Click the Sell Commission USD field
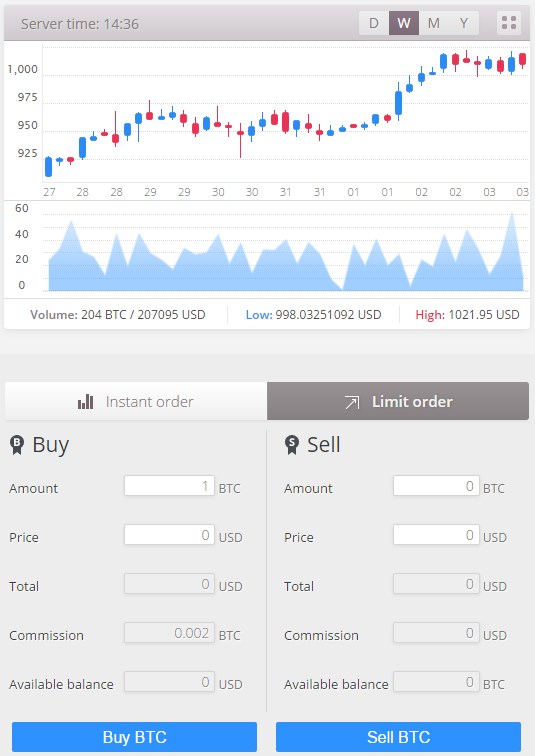This screenshot has height=756, width=535. [436, 633]
